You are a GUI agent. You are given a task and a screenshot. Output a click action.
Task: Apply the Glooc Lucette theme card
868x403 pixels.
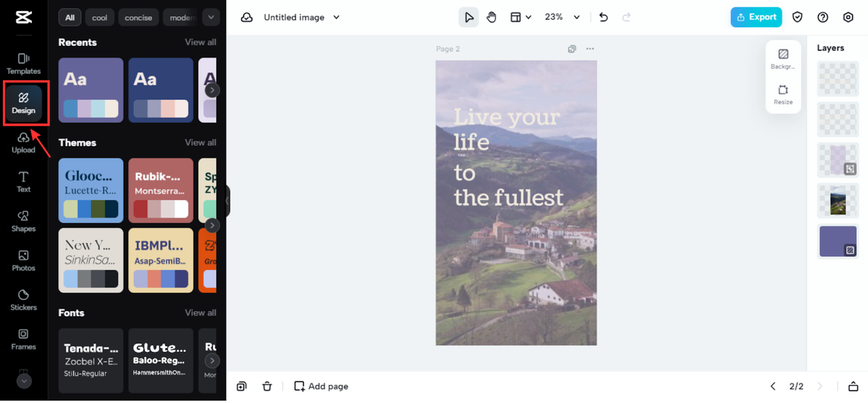point(91,190)
